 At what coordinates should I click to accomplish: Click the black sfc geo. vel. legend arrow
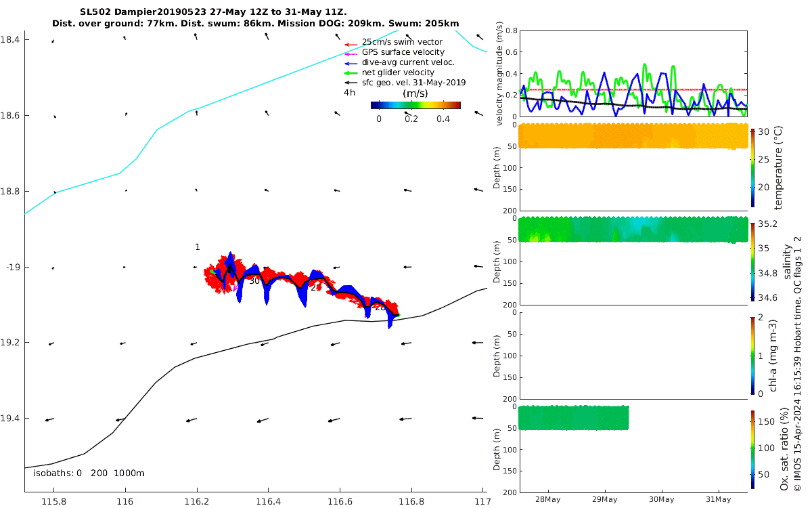pyautogui.click(x=351, y=83)
